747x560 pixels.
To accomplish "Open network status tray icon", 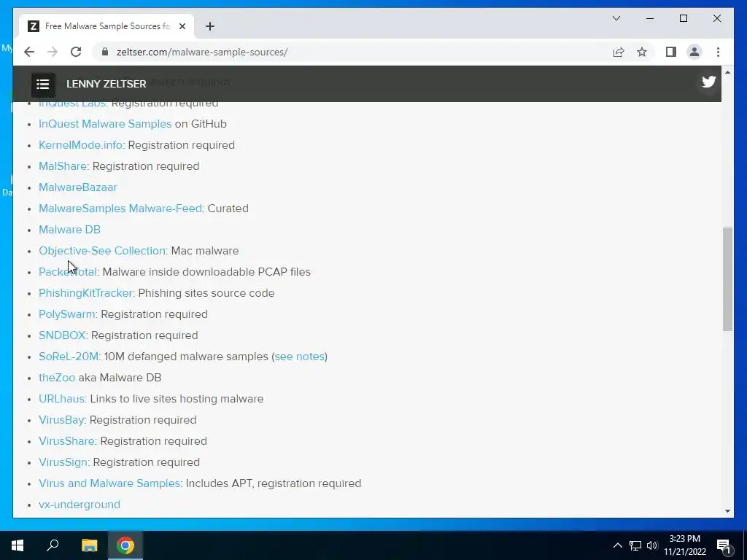I will click(635, 545).
